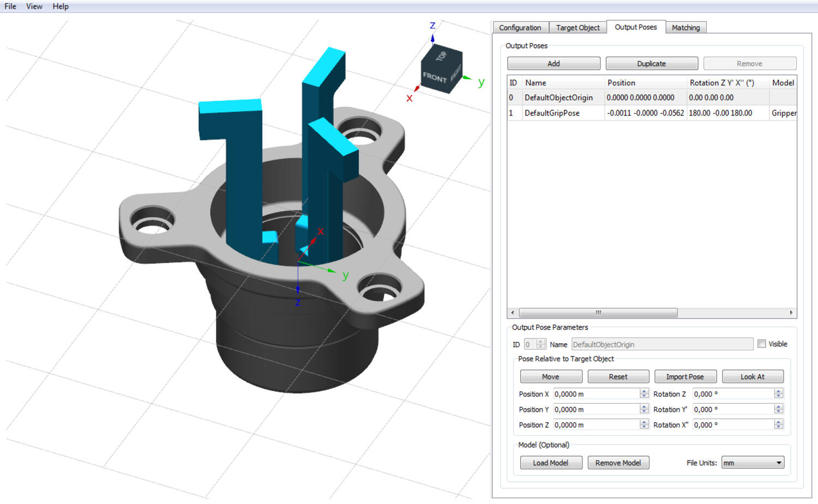Screen dimensions: 818x504
Task: Select the DefaultGripPose row
Action: (x=552, y=113)
